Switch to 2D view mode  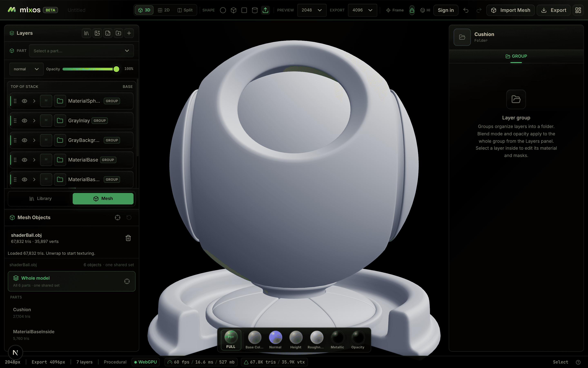tap(164, 10)
